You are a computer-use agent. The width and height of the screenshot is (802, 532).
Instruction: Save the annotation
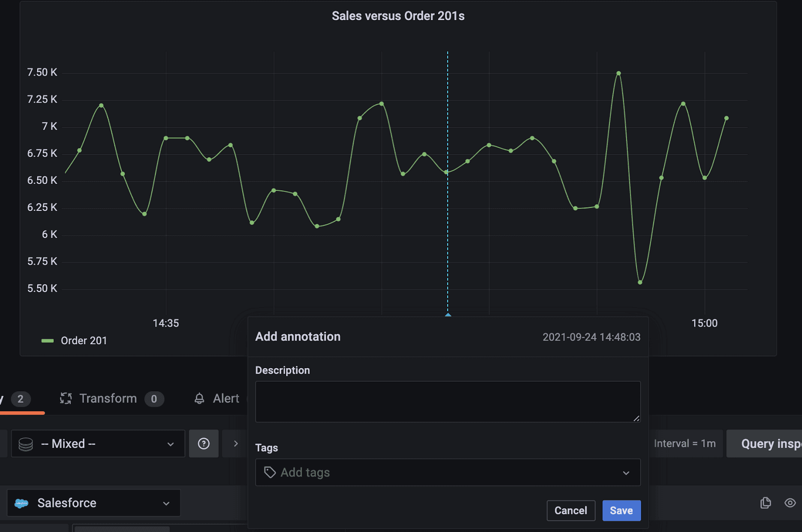point(621,510)
